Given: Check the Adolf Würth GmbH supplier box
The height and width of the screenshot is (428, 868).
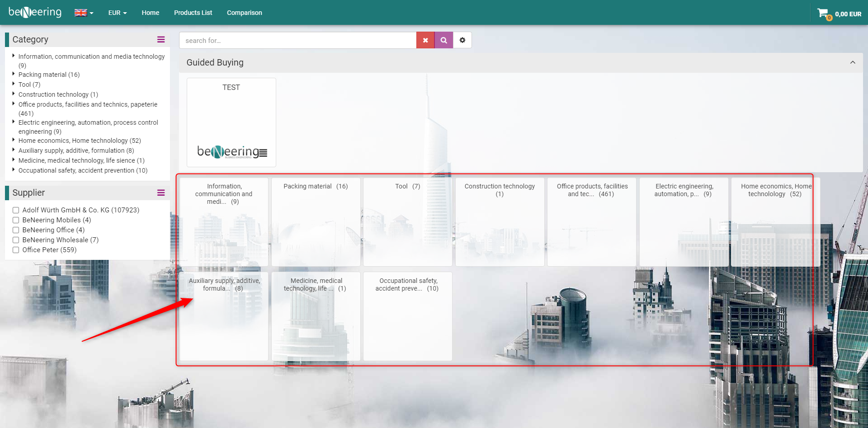Looking at the screenshot, I should coord(16,210).
